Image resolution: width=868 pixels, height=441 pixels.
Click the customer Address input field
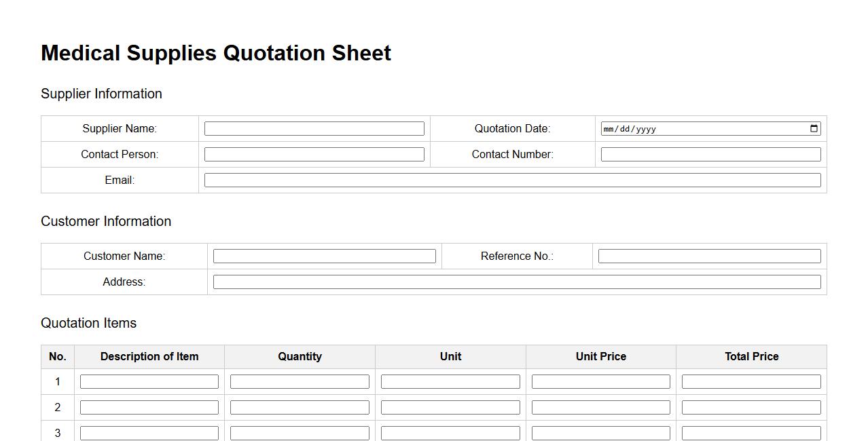pos(516,282)
